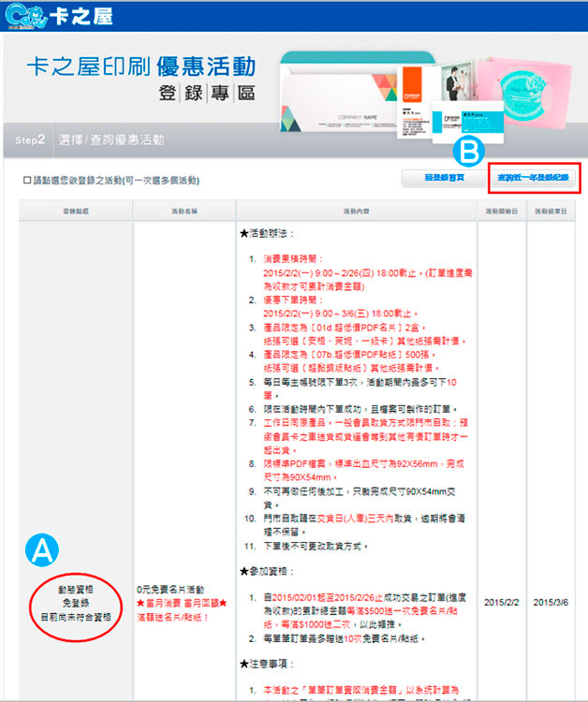
Task: Click the 活動內容 column header
Action: tap(356, 211)
